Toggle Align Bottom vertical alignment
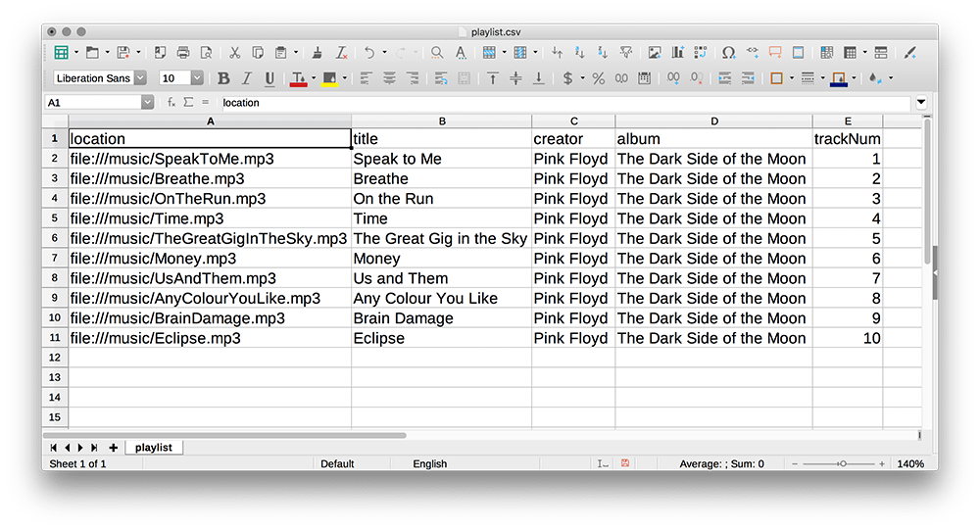This screenshot has height=530, width=980. click(538, 78)
